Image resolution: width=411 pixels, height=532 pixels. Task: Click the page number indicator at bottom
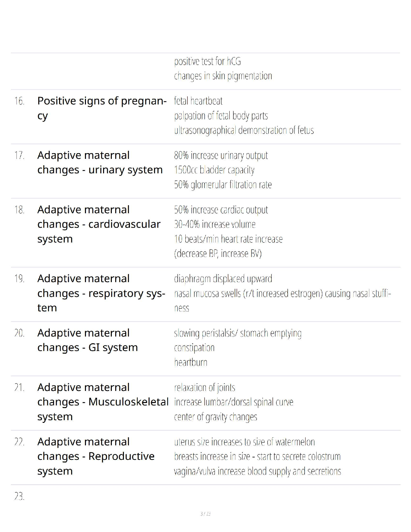click(205, 514)
